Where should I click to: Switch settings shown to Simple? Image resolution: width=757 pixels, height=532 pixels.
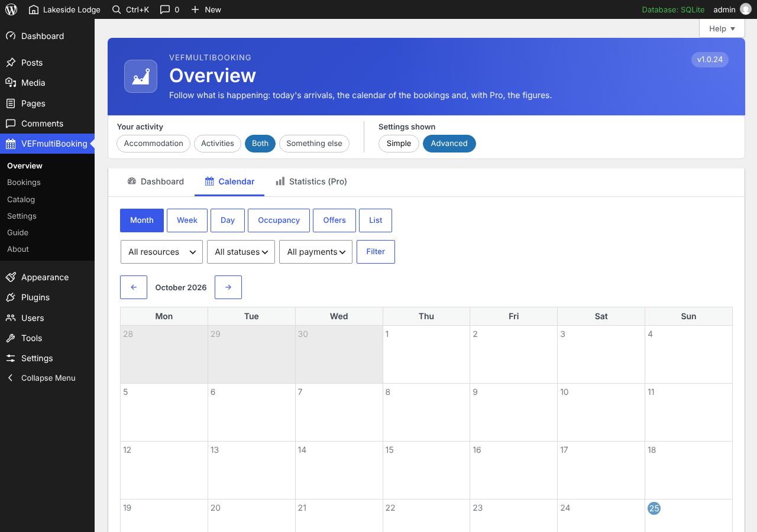tap(399, 144)
